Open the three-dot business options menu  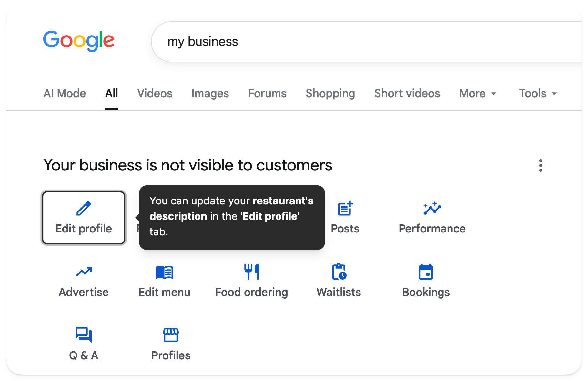click(541, 166)
